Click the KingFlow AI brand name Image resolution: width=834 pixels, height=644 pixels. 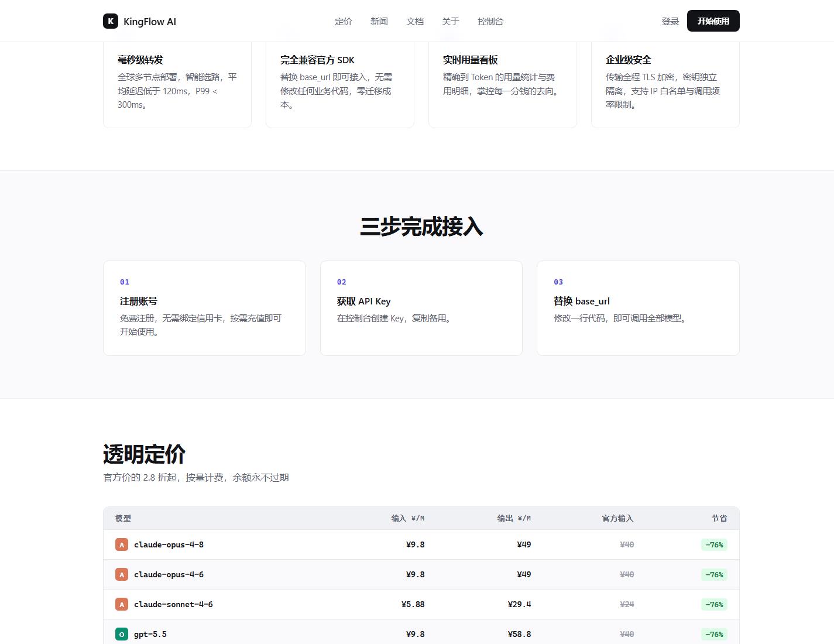pyautogui.click(x=150, y=22)
